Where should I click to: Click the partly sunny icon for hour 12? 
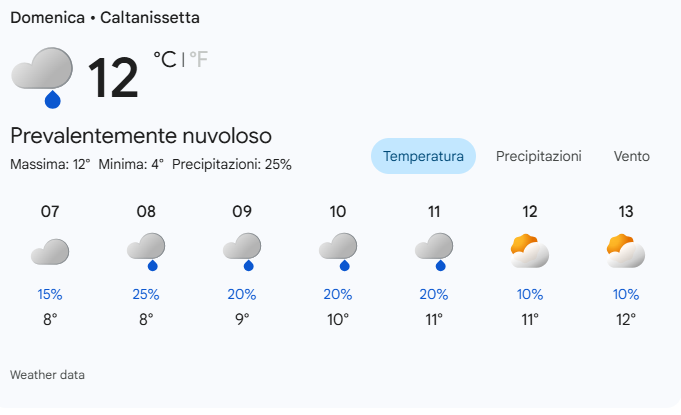coord(530,251)
